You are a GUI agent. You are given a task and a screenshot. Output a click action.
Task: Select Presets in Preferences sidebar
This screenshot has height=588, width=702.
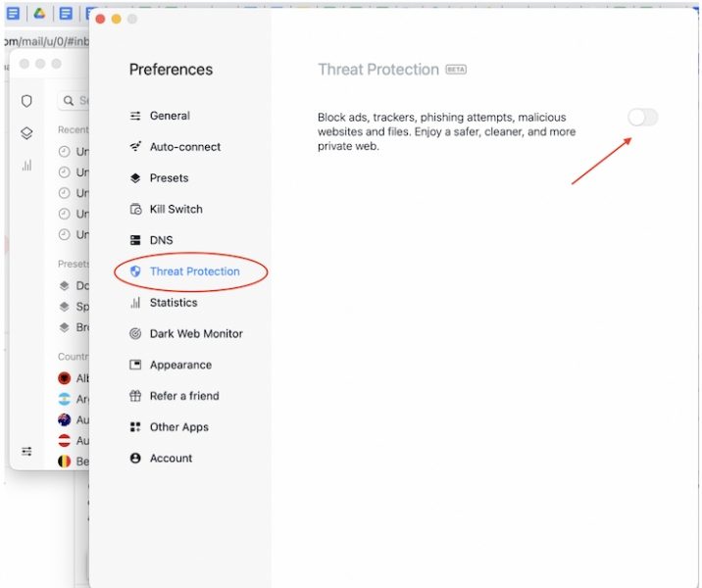[x=159, y=178]
